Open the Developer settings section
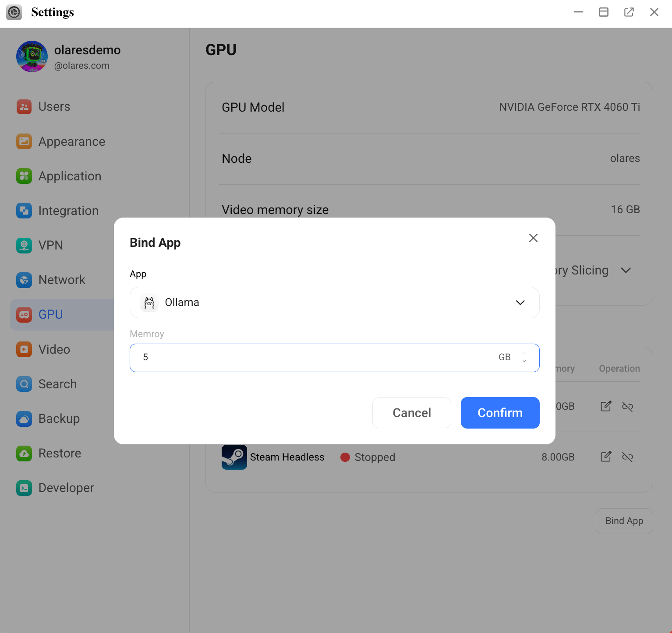The width and height of the screenshot is (672, 633). coord(66,488)
